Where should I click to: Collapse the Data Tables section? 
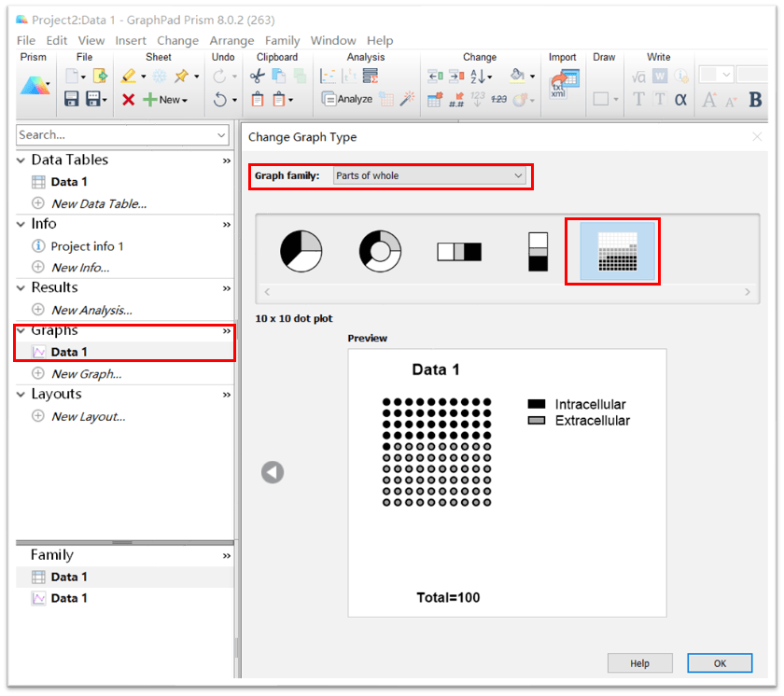pyautogui.click(x=21, y=160)
